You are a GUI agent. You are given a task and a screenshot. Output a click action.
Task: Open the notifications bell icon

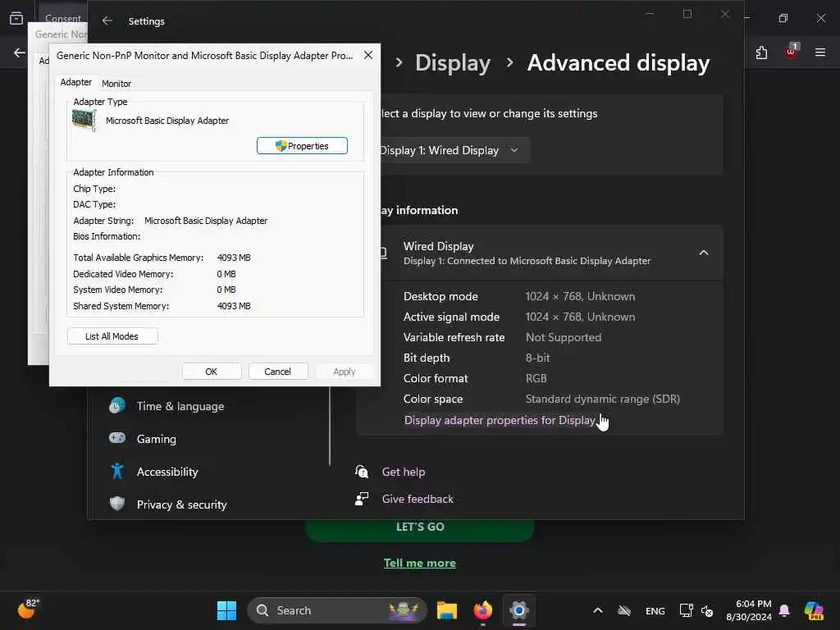pyautogui.click(x=784, y=610)
